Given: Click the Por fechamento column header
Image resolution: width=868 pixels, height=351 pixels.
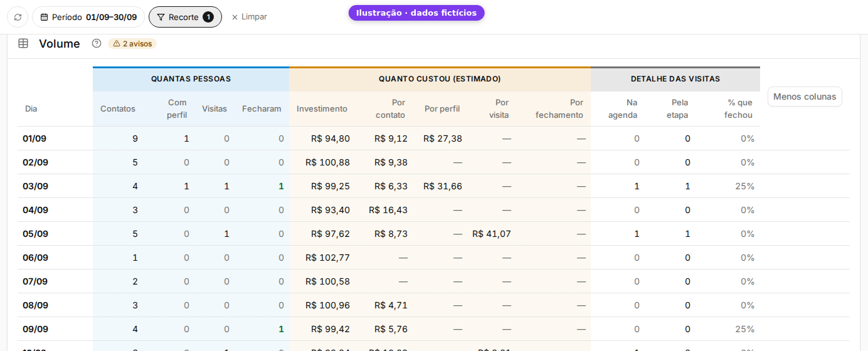Looking at the screenshot, I should (x=559, y=108).
